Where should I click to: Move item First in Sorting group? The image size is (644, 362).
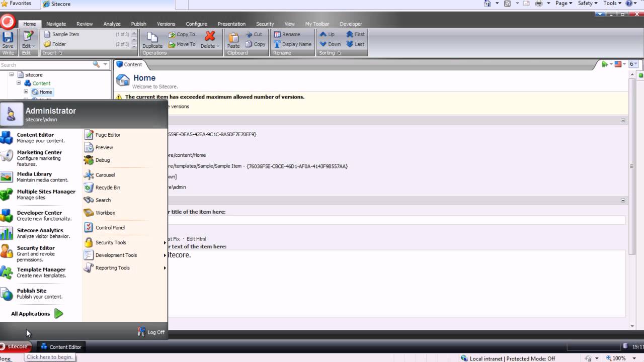[x=355, y=34]
